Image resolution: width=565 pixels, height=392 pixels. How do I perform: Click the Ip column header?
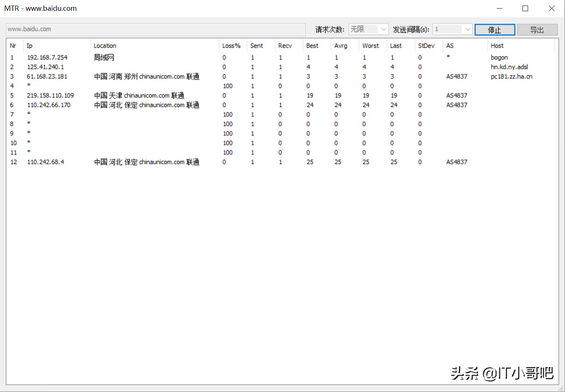tap(29, 45)
